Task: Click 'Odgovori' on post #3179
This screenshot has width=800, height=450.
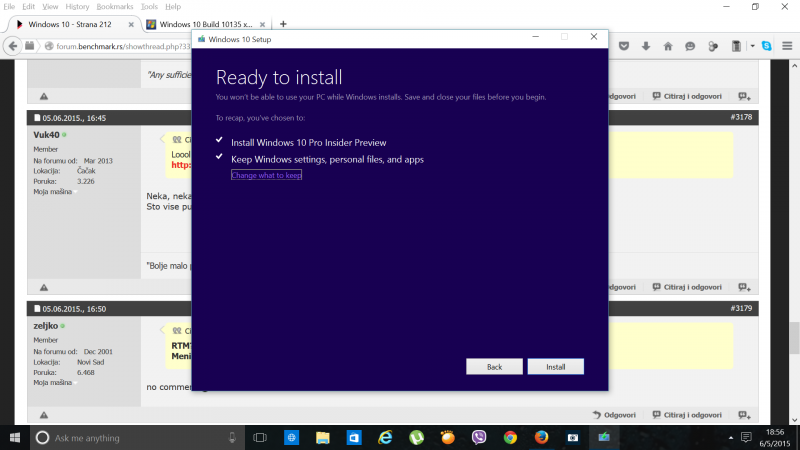Action: [614, 415]
